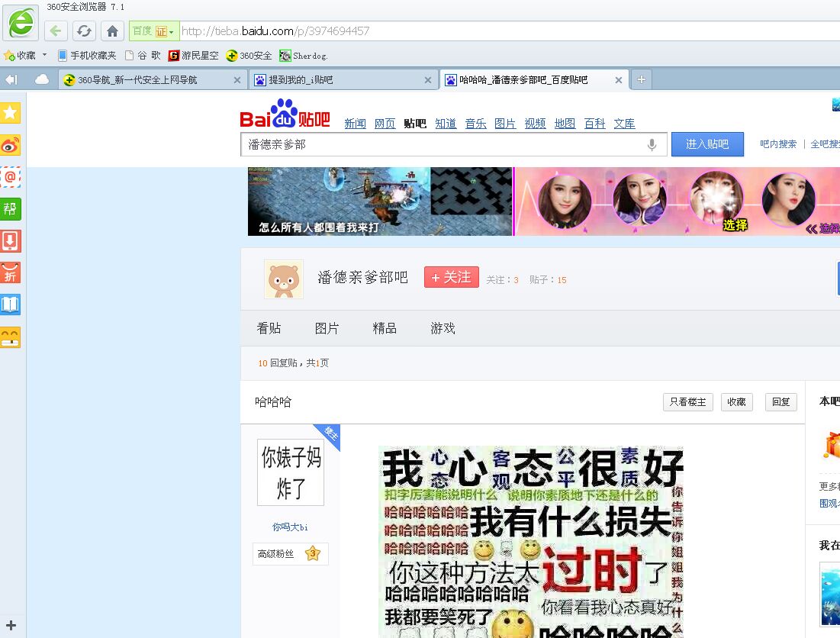
Task: Click the browser back arrow button
Action: point(56,31)
